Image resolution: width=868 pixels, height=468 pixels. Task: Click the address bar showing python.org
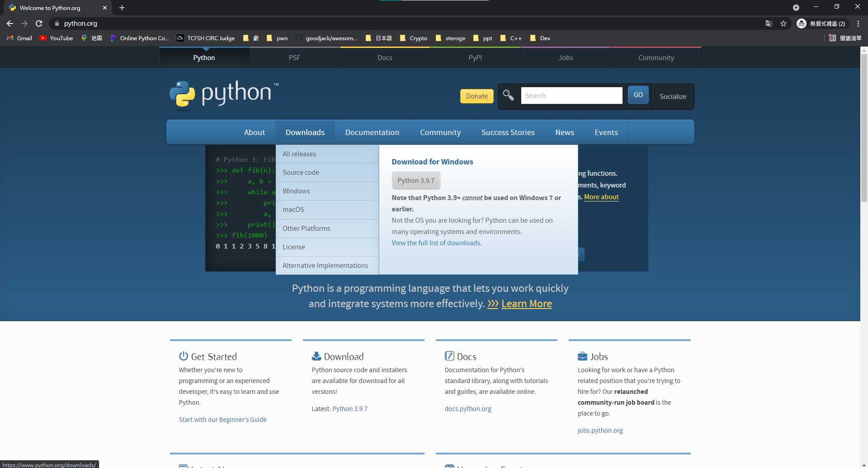[x=407, y=23]
